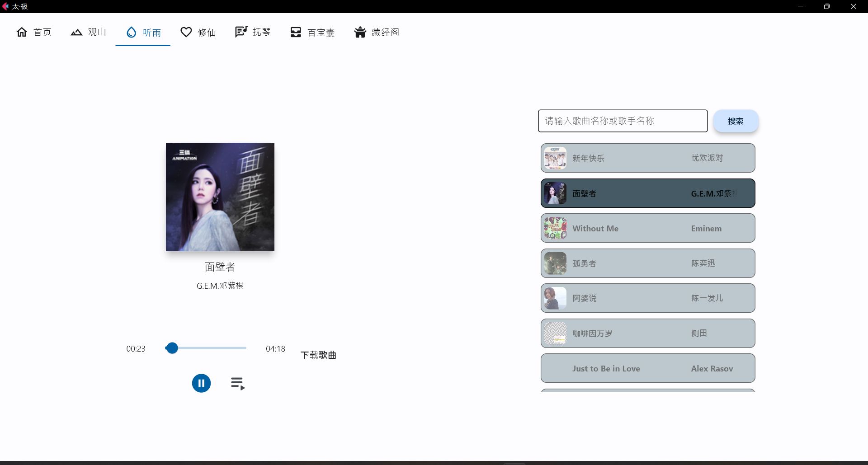
Task: Minimize the 太极 window
Action: 800,6
